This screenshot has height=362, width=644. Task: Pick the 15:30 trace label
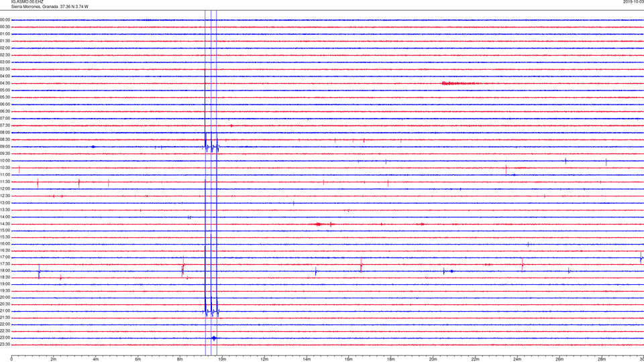click(x=5, y=237)
